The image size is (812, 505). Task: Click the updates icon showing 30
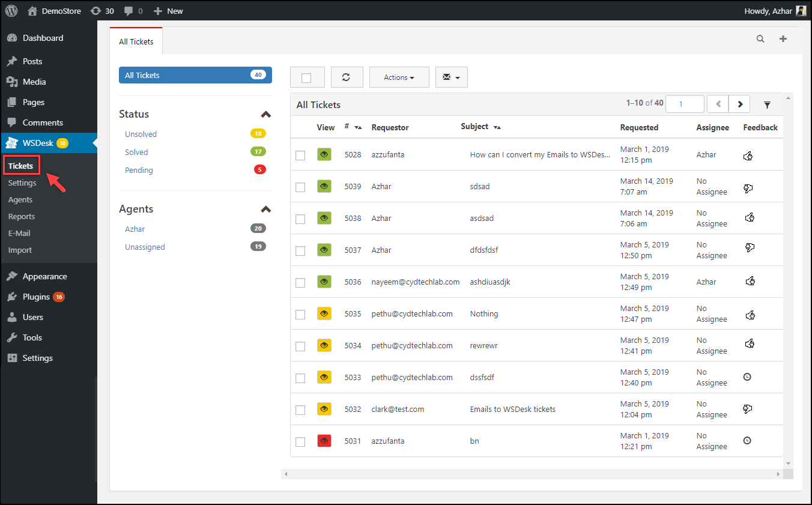[x=95, y=11]
